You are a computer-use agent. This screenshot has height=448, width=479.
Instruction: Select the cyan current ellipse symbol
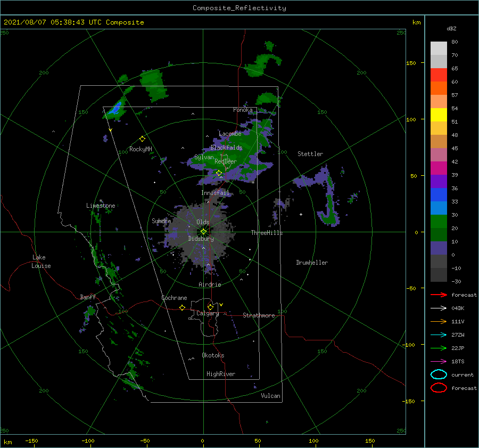coord(439,374)
